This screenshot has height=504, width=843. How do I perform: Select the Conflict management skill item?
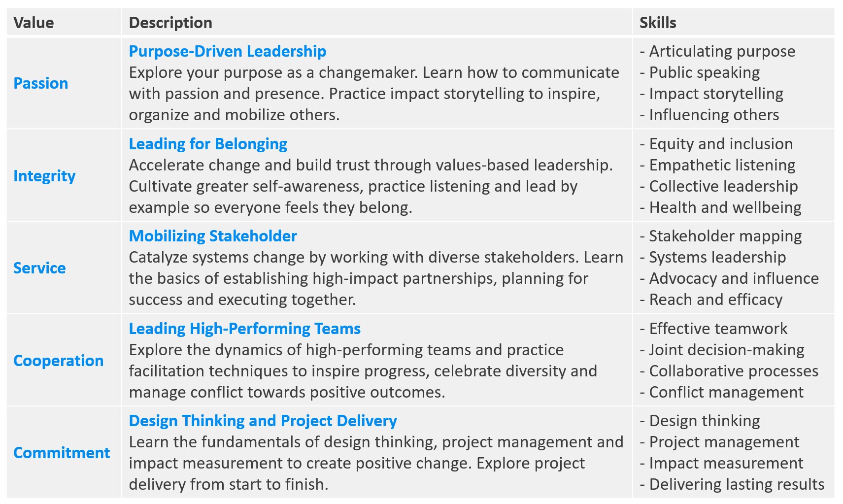[x=726, y=392]
